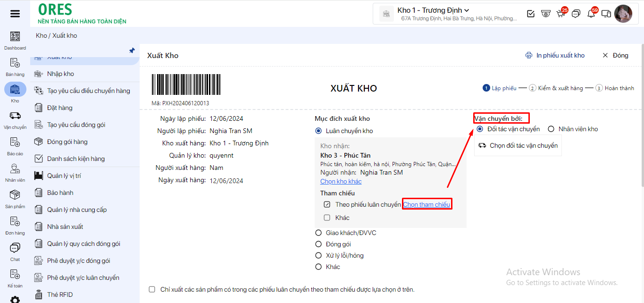This screenshot has height=303, width=644.
Task: Open Nhập kho menu item
Action: pyautogui.click(x=60, y=74)
